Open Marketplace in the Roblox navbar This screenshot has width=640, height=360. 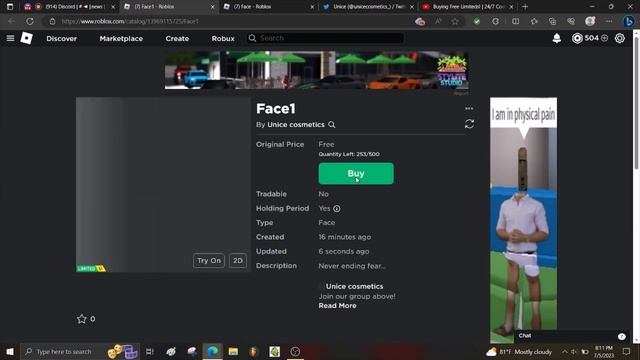coord(121,38)
